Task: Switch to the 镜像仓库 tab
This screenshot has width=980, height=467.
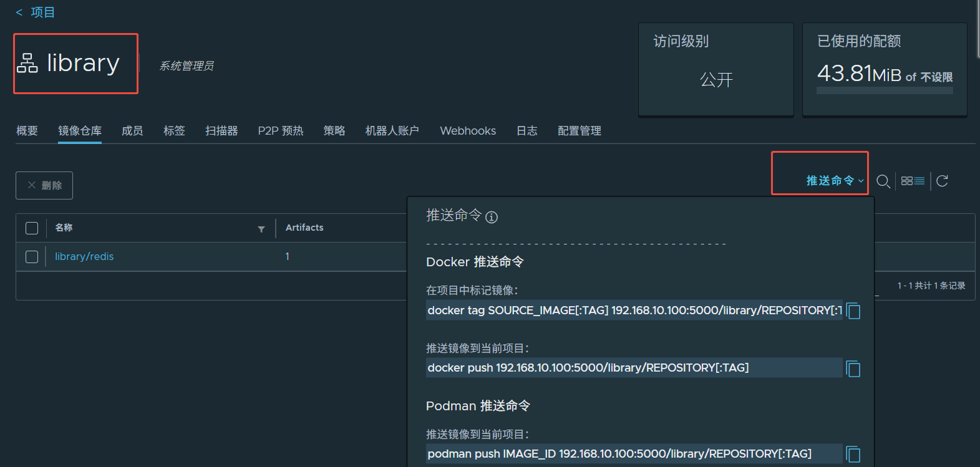Action: click(x=80, y=131)
